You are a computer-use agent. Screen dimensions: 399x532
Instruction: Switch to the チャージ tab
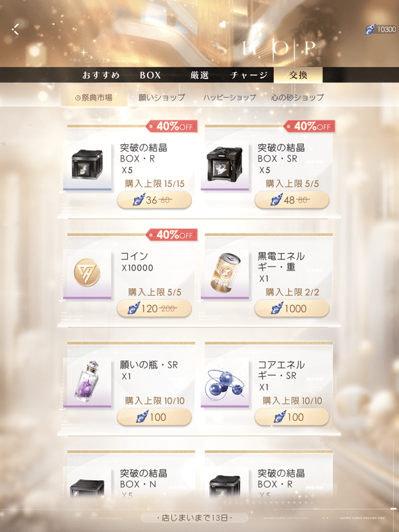pos(249,75)
